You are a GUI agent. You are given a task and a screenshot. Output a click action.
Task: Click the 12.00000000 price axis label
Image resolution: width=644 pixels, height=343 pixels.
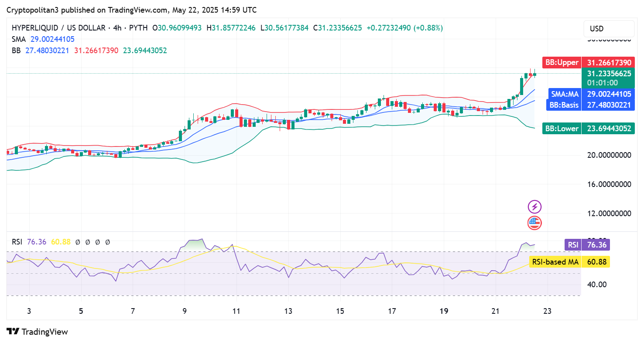pyautogui.click(x=609, y=214)
